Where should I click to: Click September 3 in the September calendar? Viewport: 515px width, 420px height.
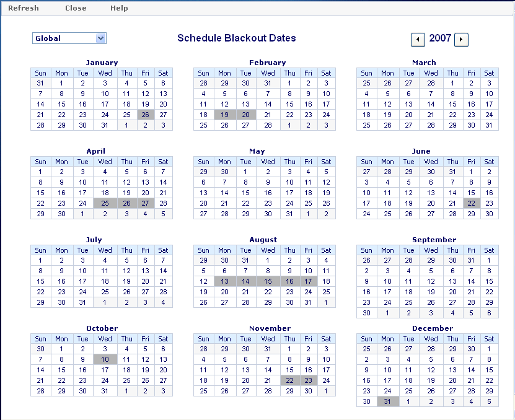click(x=388, y=271)
